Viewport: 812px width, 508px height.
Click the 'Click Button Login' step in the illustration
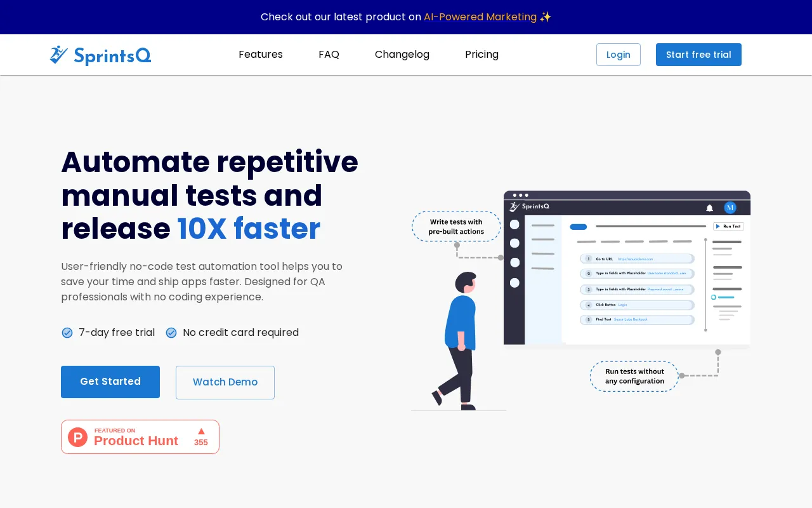pos(637,305)
